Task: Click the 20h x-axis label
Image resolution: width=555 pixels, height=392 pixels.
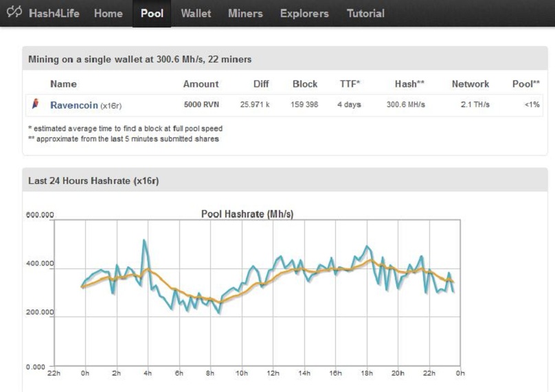Action: click(x=398, y=373)
